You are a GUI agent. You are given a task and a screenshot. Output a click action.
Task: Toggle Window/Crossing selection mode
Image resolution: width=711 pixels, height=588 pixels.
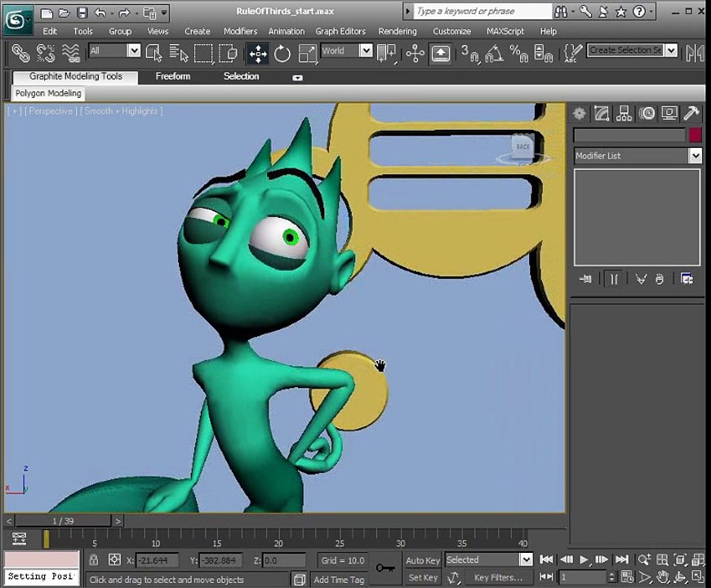(228, 52)
